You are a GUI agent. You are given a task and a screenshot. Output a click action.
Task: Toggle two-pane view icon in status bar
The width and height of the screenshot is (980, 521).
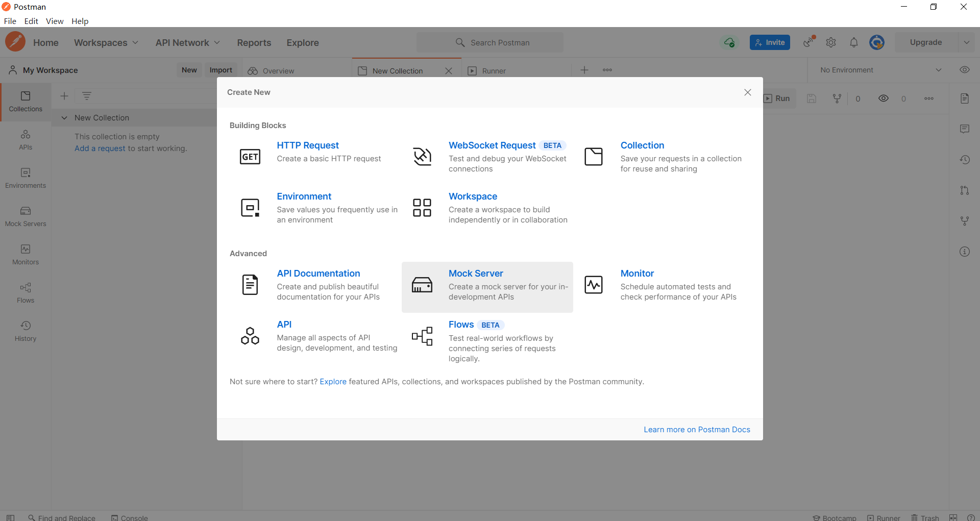pos(953,517)
